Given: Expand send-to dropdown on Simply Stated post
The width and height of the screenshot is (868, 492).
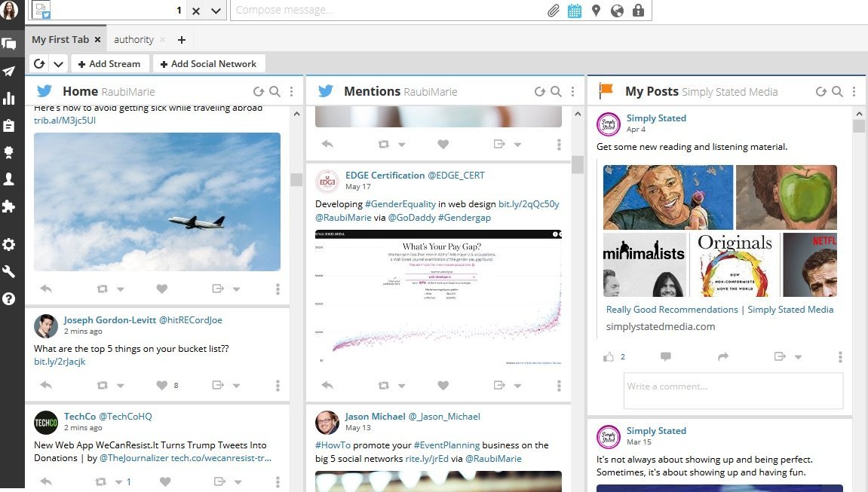Looking at the screenshot, I should (799, 357).
